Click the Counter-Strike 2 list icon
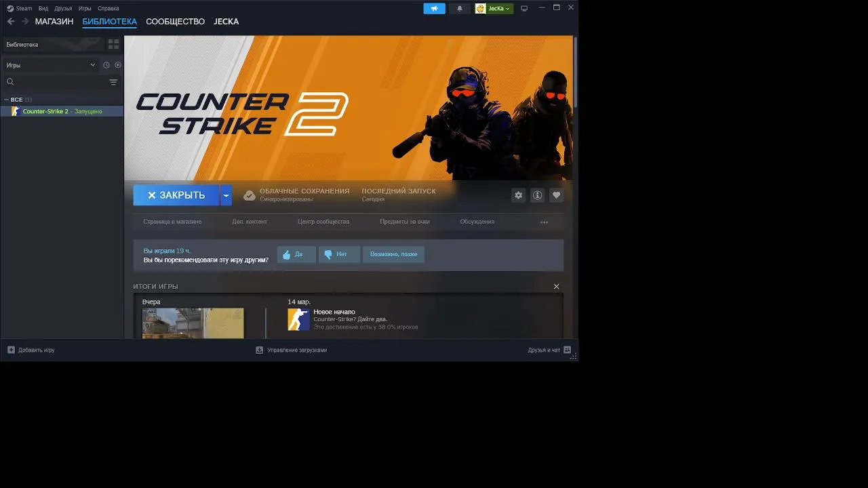The width and height of the screenshot is (868, 488). pyautogui.click(x=16, y=111)
